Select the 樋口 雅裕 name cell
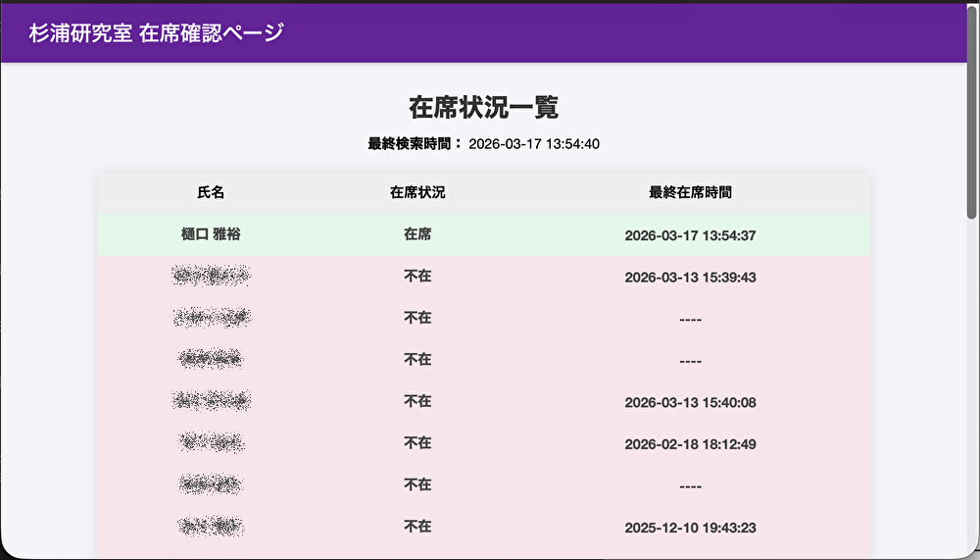This screenshot has height=560, width=980. click(x=211, y=235)
